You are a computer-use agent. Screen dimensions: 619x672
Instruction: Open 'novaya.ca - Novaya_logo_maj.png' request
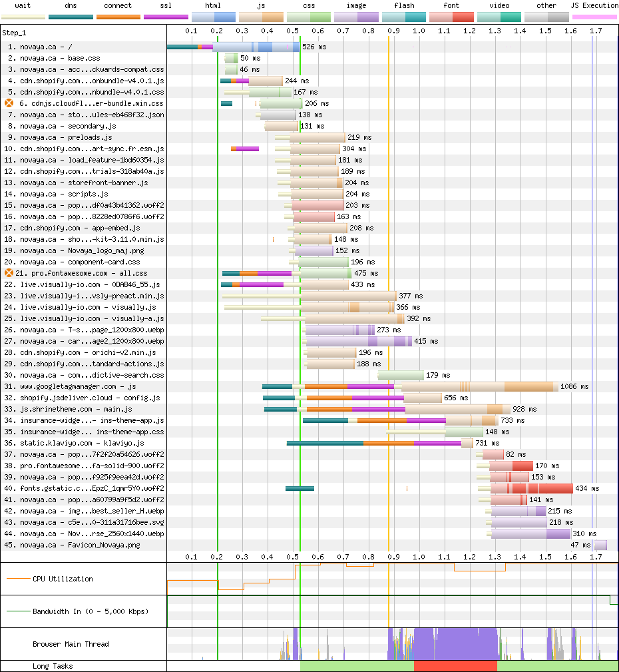74,250
